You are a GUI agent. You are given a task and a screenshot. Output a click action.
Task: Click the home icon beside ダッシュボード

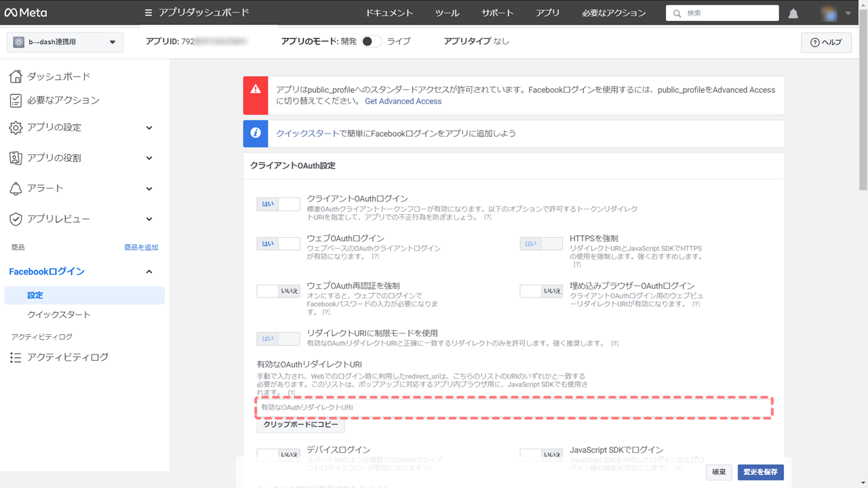(x=16, y=77)
